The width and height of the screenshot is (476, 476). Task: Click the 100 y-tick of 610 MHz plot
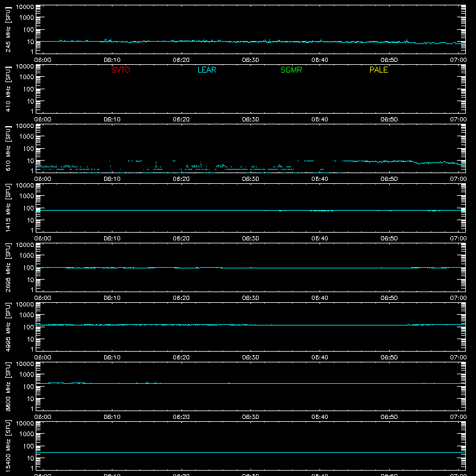click(29, 149)
